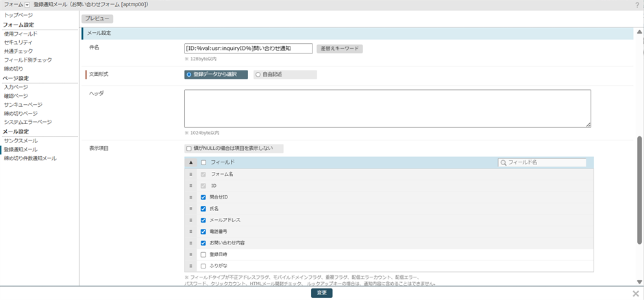
Task: Open サンキューページ in the sidebar
Action: (x=23, y=105)
